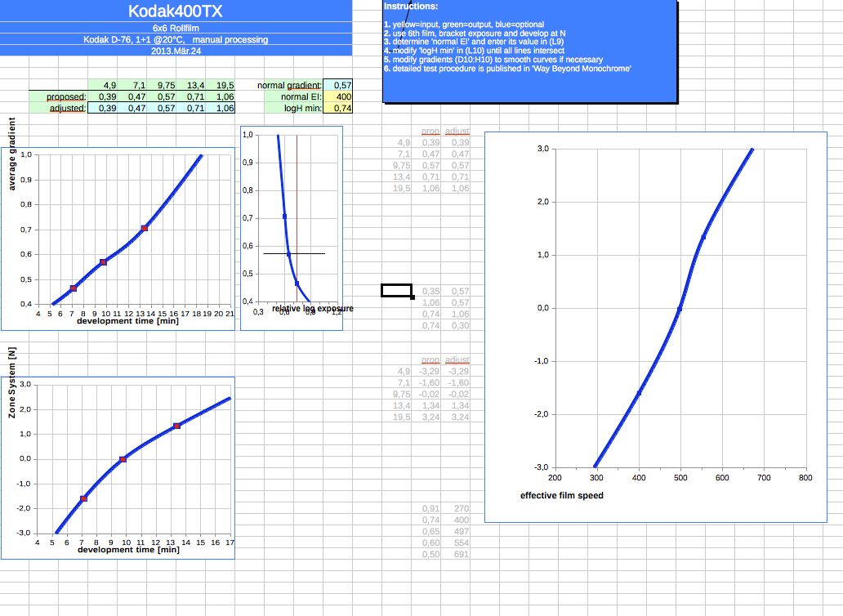Screen dimensions: 843x616
Task: Edit 0,57 in the blue adjusted row
Action: click(x=161, y=108)
